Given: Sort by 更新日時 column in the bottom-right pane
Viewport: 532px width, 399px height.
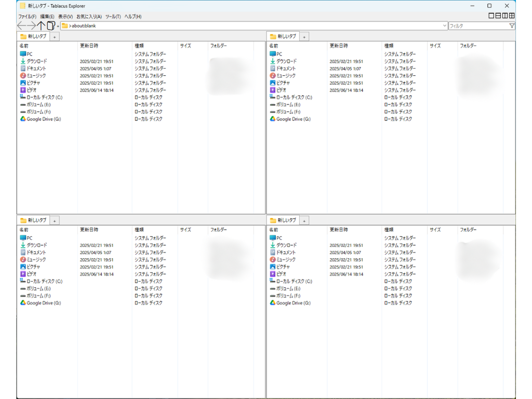Looking at the screenshot, I should pos(339,230).
